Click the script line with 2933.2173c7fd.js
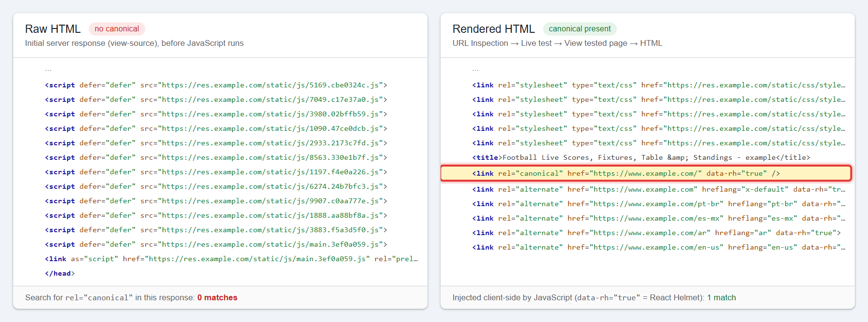The image size is (868, 322). point(216,143)
